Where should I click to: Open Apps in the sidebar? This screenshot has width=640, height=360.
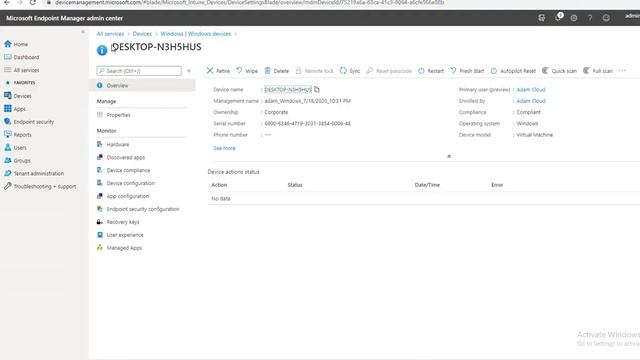pos(15,109)
